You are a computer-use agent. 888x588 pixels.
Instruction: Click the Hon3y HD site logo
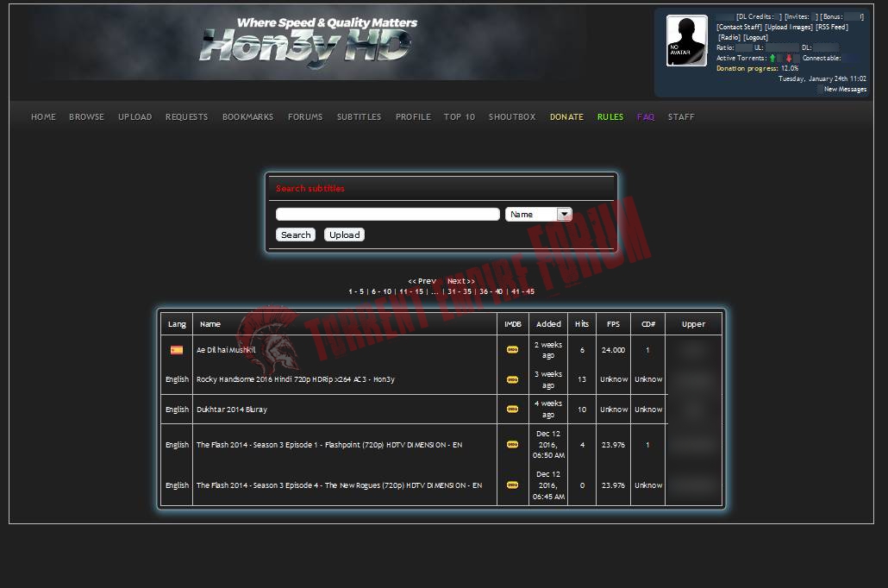306,42
